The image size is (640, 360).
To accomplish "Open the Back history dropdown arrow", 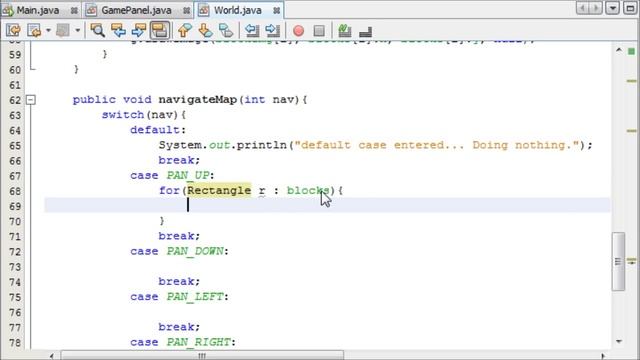I will (x=48, y=30).
